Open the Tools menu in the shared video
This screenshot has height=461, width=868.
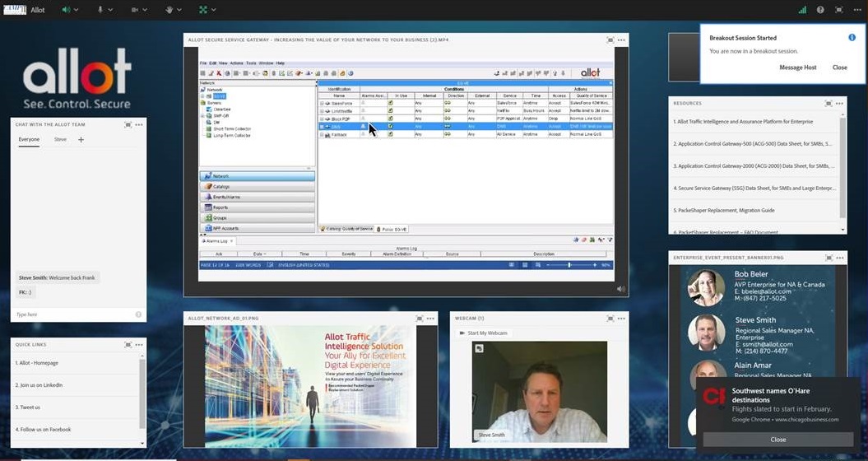251,63
